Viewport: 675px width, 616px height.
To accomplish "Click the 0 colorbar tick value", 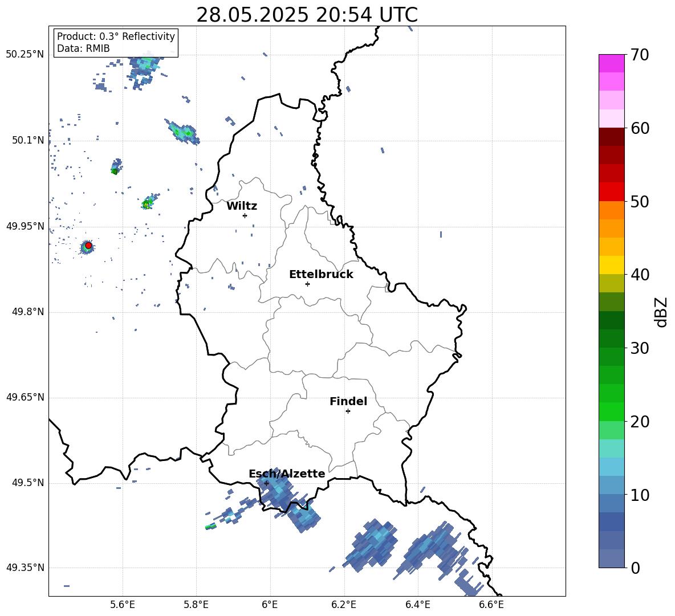I will 636,568.
